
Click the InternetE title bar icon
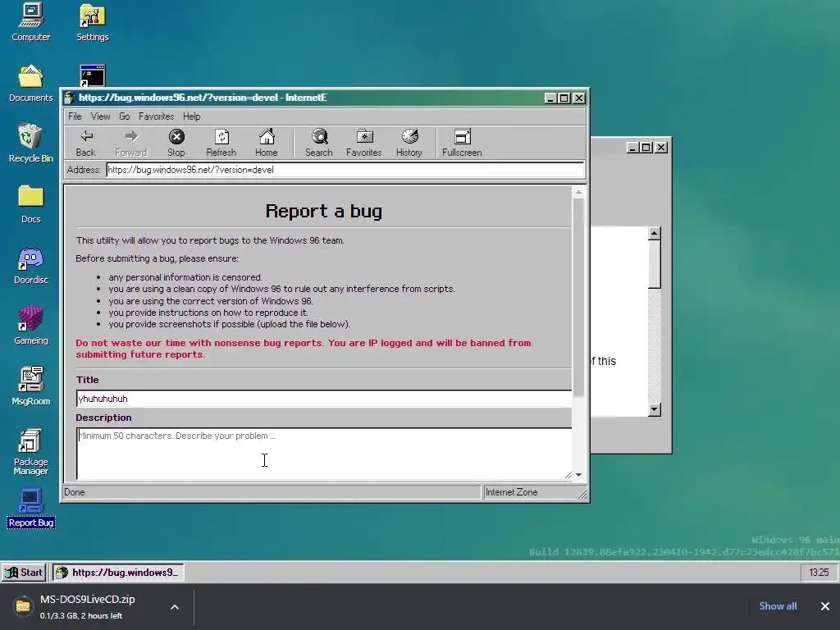pos(70,98)
